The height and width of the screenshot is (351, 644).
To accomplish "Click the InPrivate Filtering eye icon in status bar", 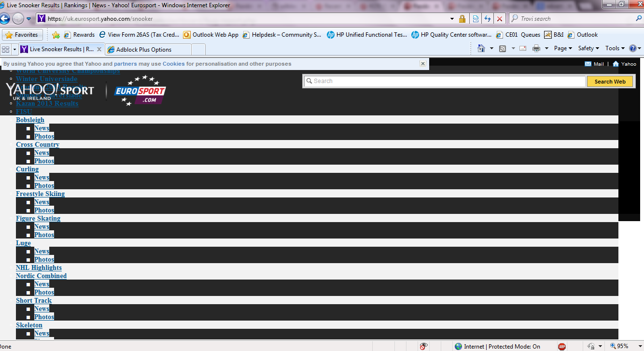I will [x=424, y=346].
